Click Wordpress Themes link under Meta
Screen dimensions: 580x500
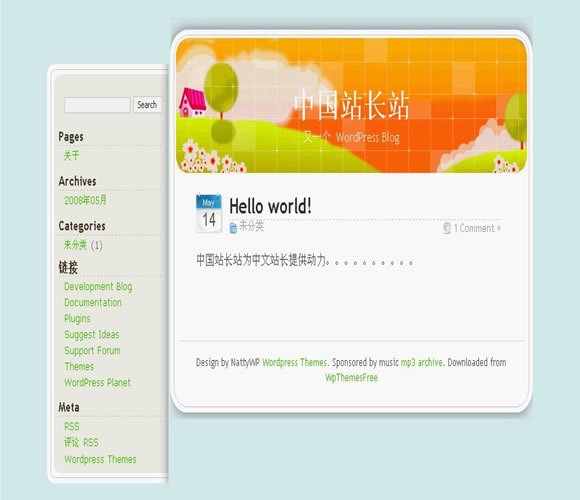100,459
